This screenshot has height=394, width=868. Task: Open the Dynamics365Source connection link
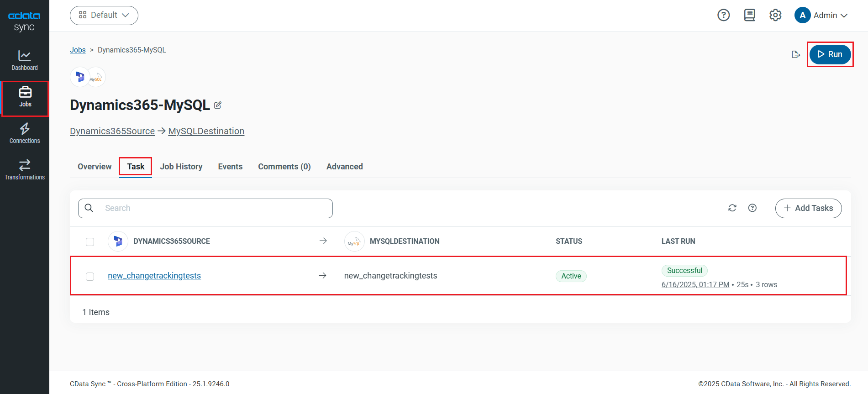[112, 131]
